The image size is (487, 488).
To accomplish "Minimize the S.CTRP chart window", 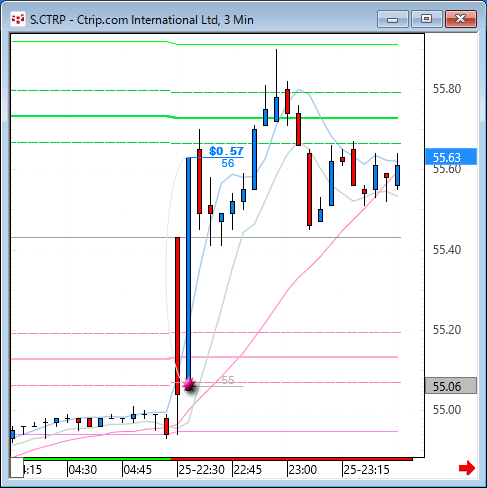I will [x=393, y=19].
